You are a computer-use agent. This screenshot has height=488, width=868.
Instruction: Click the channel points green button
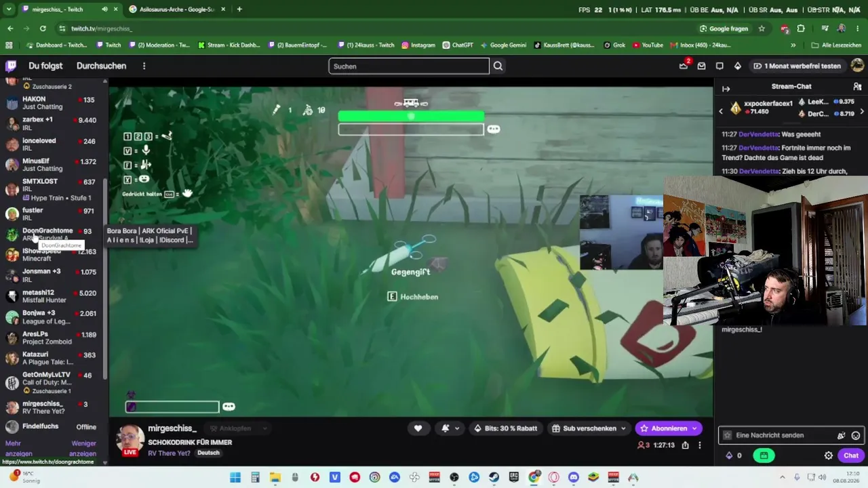(x=764, y=455)
